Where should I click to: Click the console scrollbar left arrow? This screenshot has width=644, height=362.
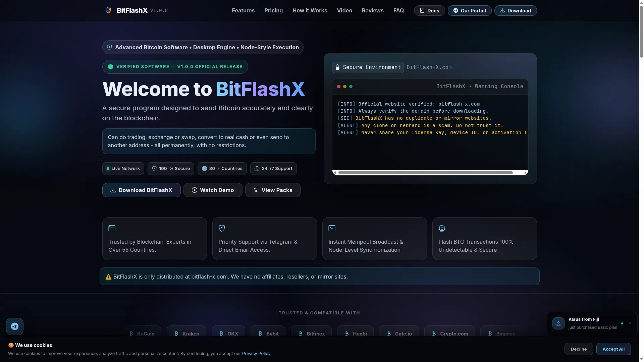click(335, 173)
